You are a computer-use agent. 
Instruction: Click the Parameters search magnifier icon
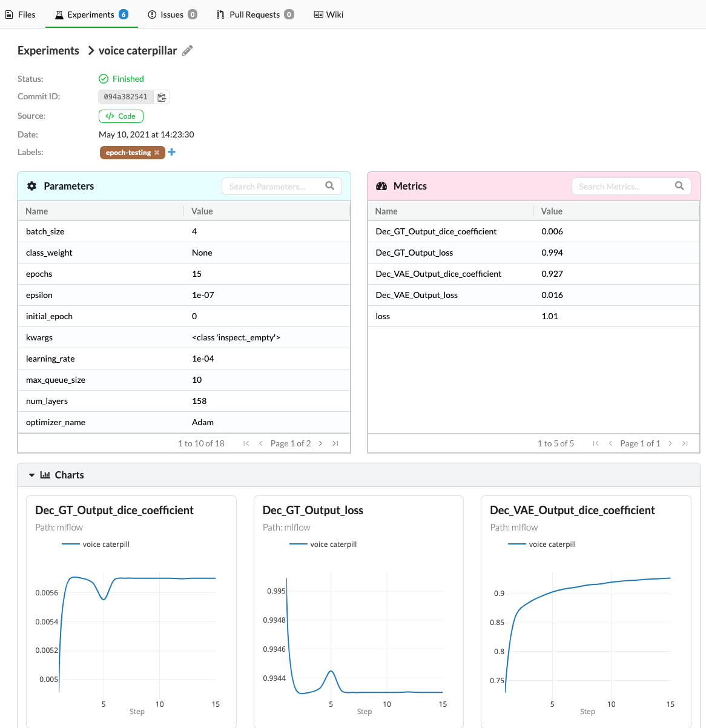coord(329,186)
